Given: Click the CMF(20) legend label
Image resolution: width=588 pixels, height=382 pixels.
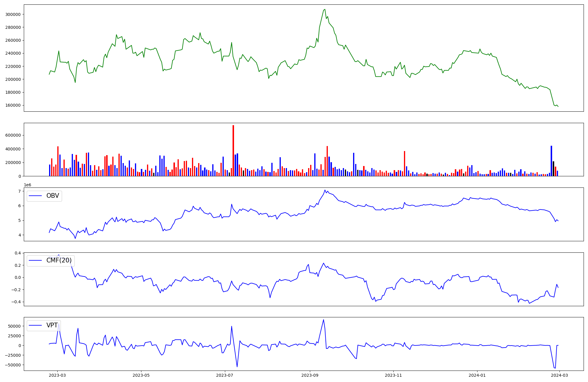Looking at the screenshot, I should [x=59, y=261].
